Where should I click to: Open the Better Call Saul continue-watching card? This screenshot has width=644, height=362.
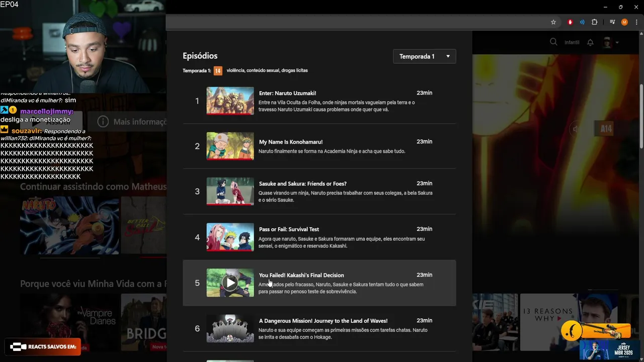143,225
